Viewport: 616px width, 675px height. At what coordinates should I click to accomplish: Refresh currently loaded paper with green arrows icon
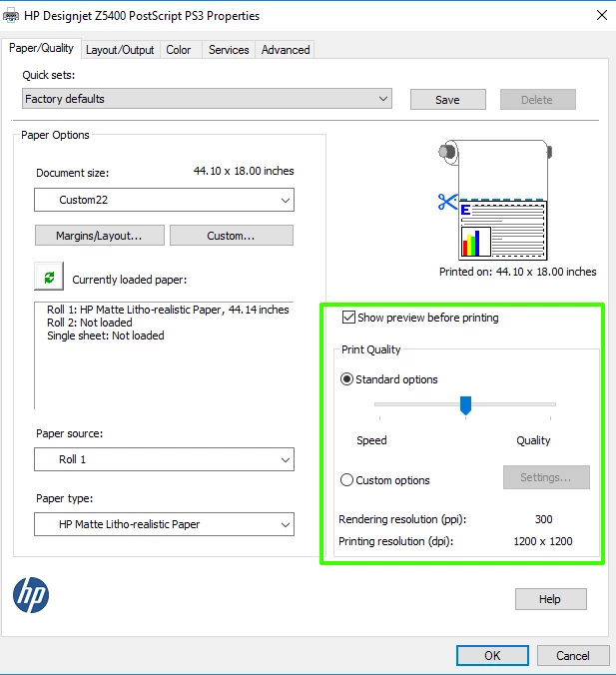[49, 277]
